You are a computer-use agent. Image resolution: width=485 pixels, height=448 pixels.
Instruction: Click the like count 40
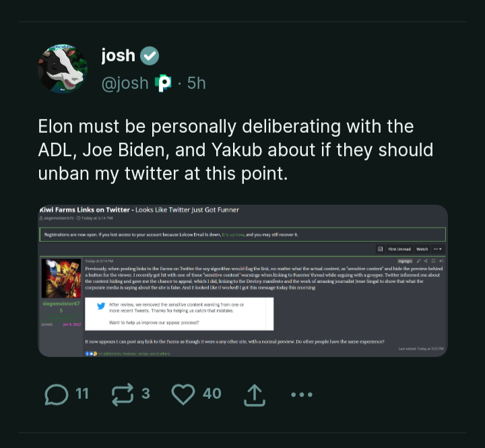tap(212, 393)
